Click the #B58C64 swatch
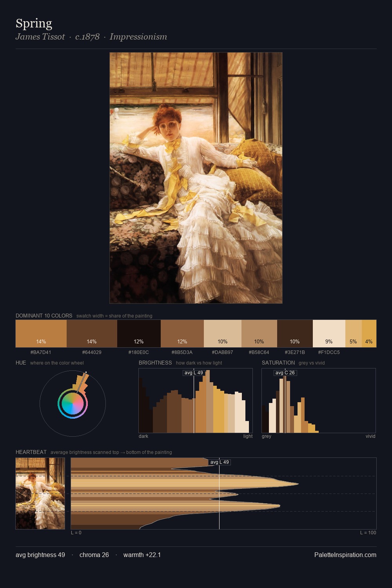 pyautogui.click(x=259, y=334)
